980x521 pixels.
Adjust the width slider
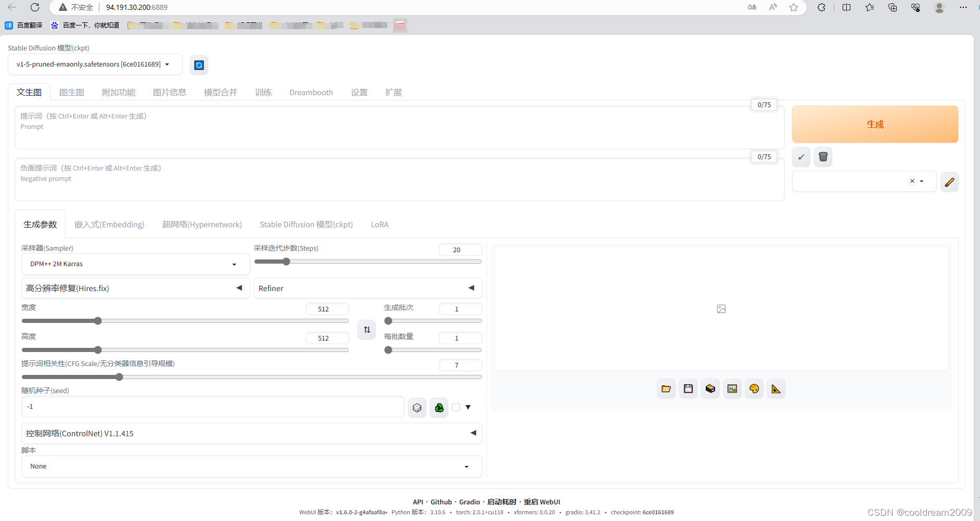point(185,321)
